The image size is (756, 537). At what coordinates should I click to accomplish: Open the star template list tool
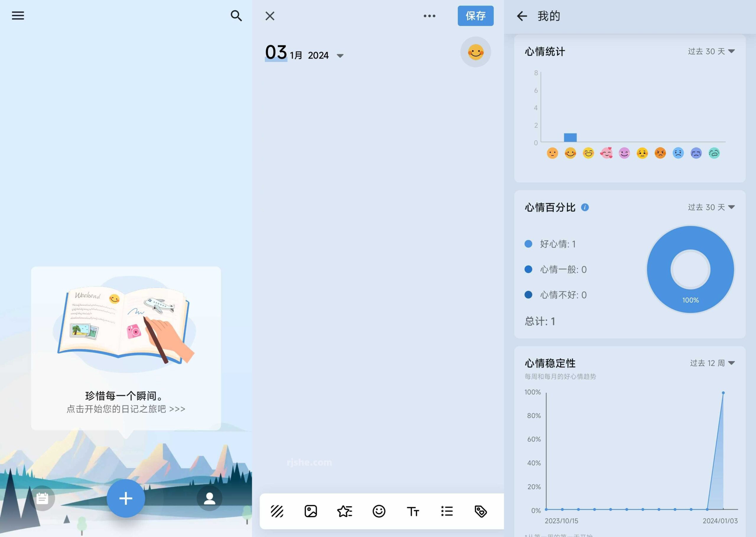point(345,511)
